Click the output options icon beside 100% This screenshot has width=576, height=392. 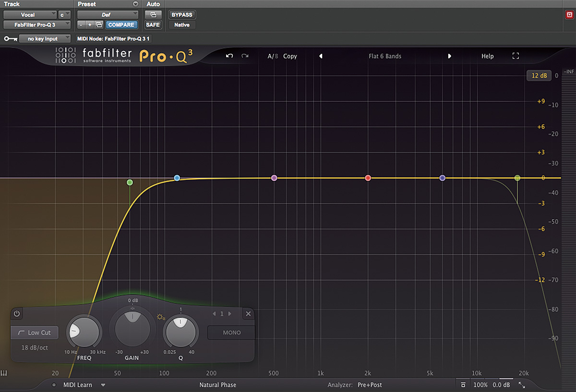click(x=463, y=385)
